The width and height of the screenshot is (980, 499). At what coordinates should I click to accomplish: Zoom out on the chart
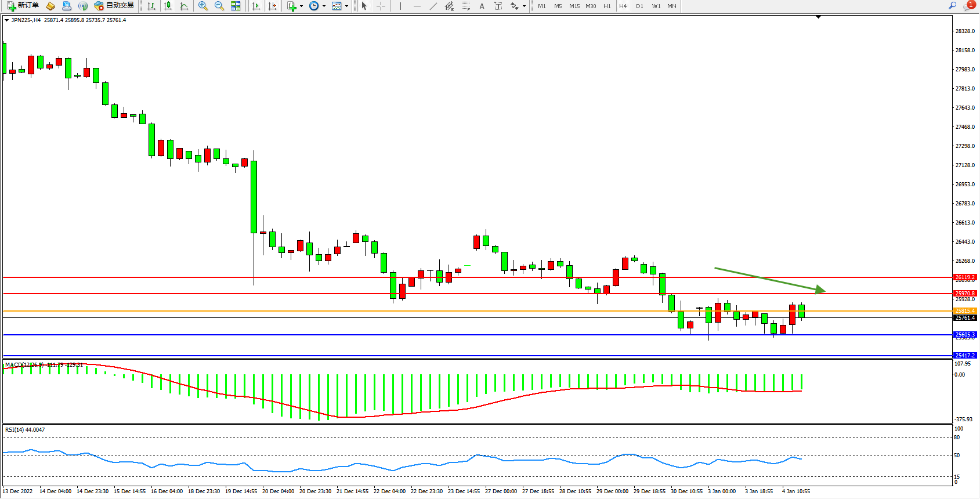tap(219, 6)
